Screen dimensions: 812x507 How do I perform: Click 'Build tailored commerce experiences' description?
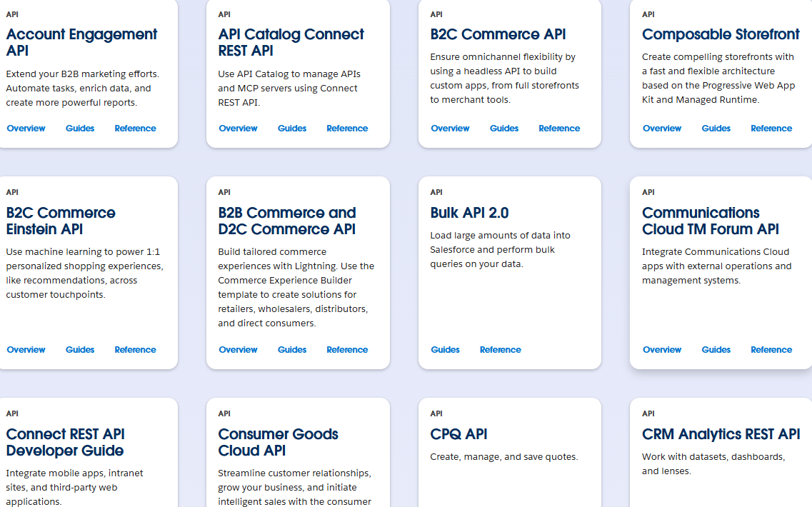coord(296,288)
